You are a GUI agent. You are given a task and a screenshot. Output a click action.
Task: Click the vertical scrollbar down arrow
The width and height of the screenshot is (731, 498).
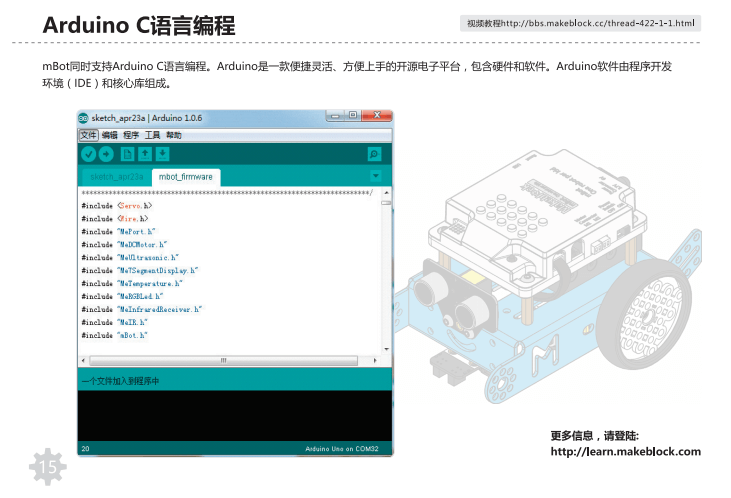click(x=386, y=349)
